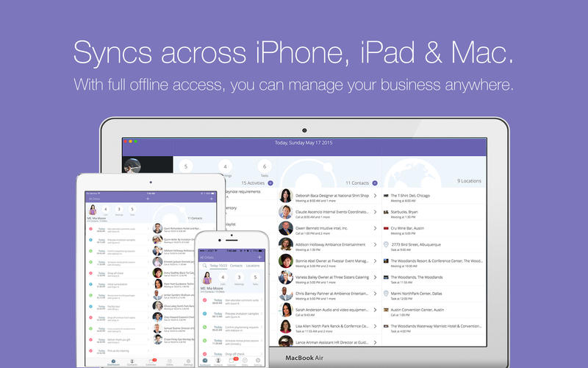
Task: Check off 'Preview invitation samples' on iPhone
Action: click(x=204, y=314)
